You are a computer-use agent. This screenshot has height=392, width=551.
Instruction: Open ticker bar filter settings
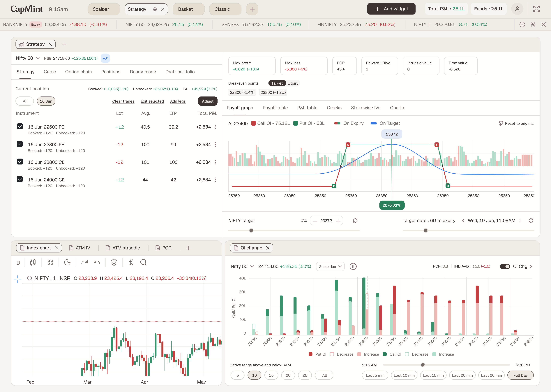coord(533,24)
